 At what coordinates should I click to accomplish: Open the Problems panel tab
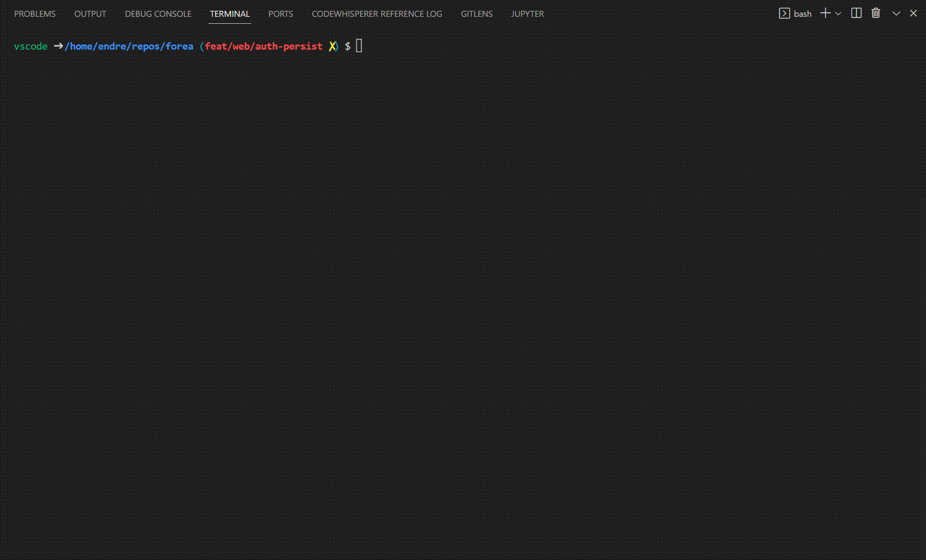pos(35,14)
